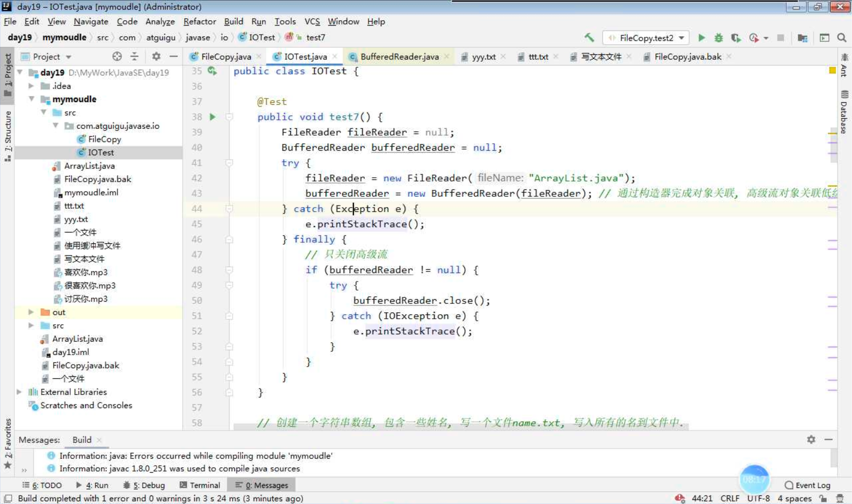
Task: Open the Favorites side tool window
Action: 7,444
